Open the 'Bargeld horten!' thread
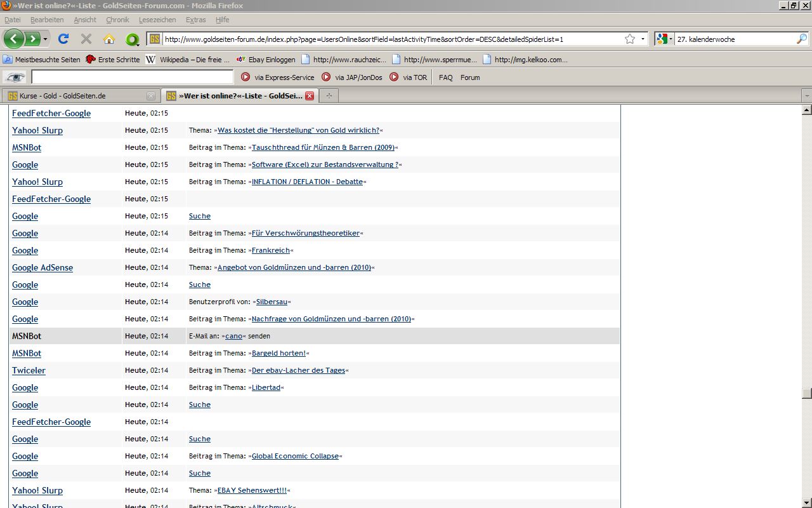Screen dimensions: 812x508 [x=278, y=353]
